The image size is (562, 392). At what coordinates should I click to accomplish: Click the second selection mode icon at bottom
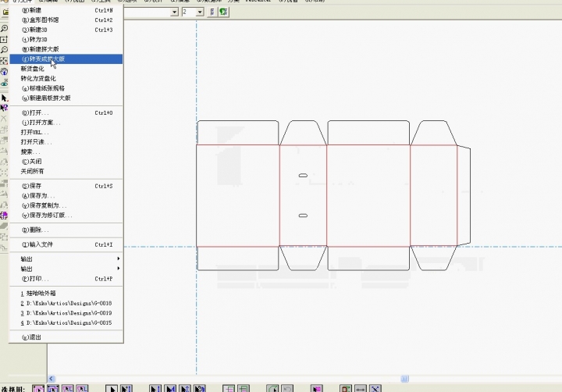click(x=53, y=388)
